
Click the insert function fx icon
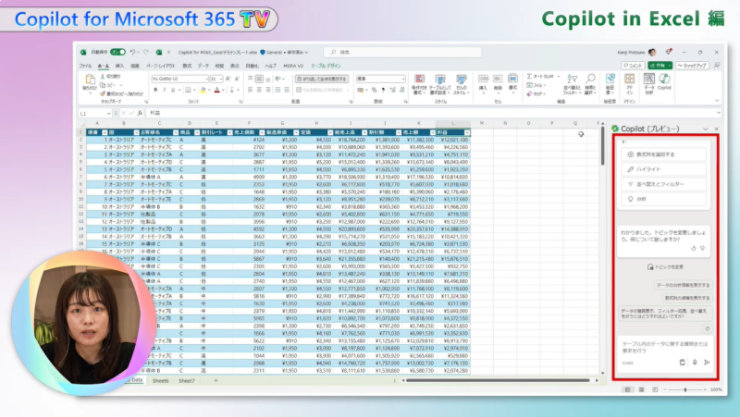tap(140, 114)
